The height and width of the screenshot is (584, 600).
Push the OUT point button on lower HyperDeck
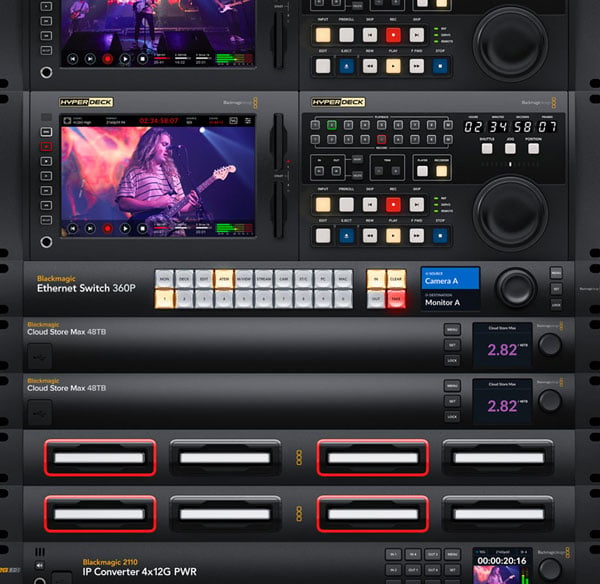(x=336, y=171)
